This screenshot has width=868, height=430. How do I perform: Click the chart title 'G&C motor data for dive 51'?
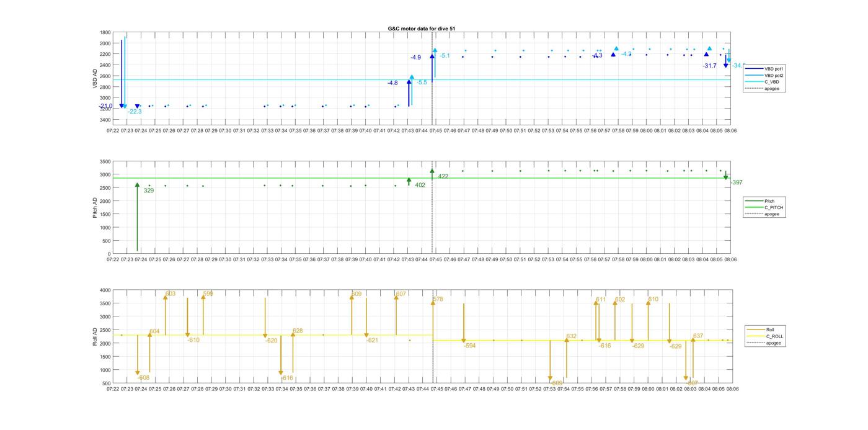(x=422, y=29)
